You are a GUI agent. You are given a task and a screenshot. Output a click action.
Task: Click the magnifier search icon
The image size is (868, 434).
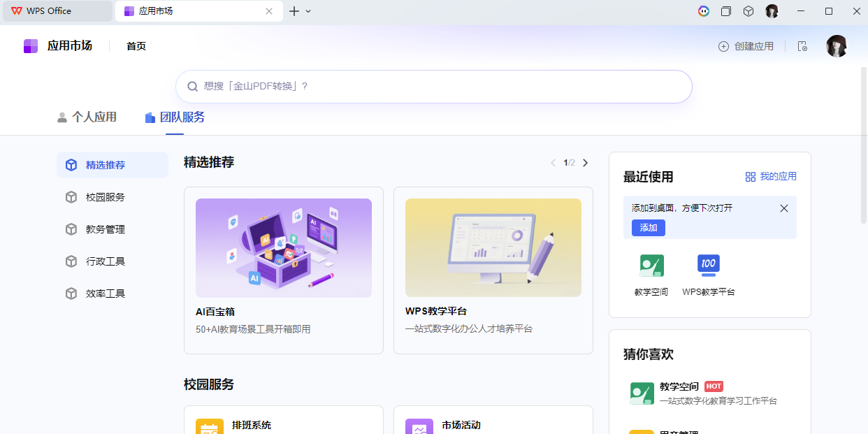point(192,87)
